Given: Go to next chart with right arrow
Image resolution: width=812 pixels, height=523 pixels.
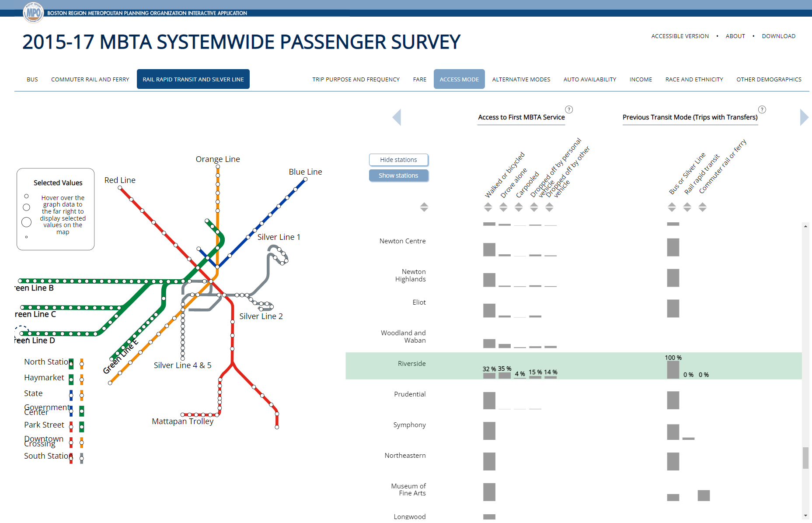Looking at the screenshot, I should [804, 117].
